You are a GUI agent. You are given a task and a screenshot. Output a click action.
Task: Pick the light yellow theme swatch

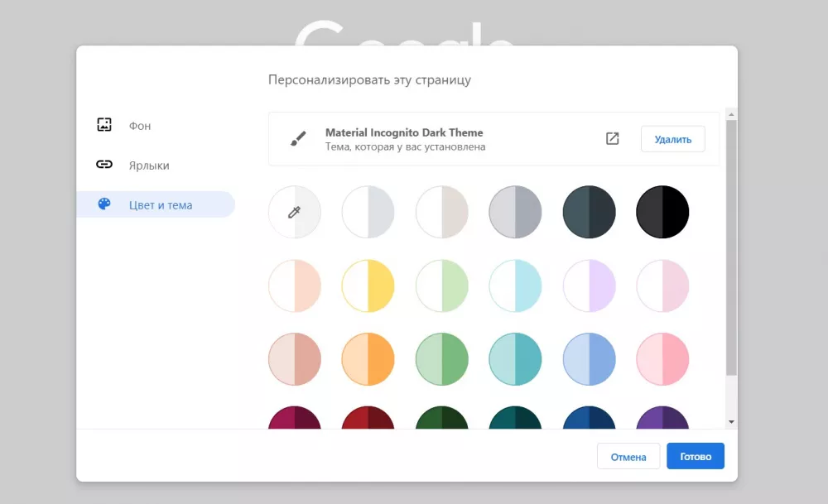tap(368, 286)
